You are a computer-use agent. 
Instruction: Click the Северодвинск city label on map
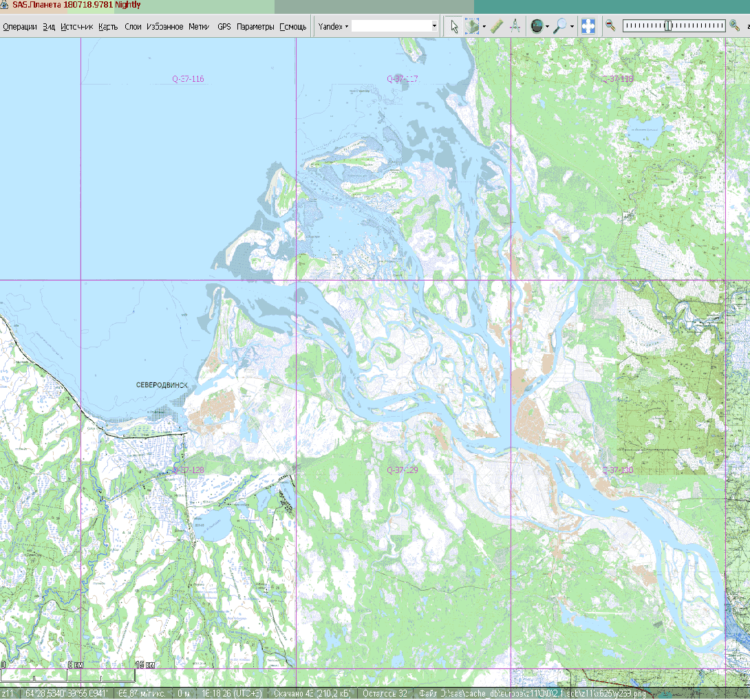tap(162, 386)
